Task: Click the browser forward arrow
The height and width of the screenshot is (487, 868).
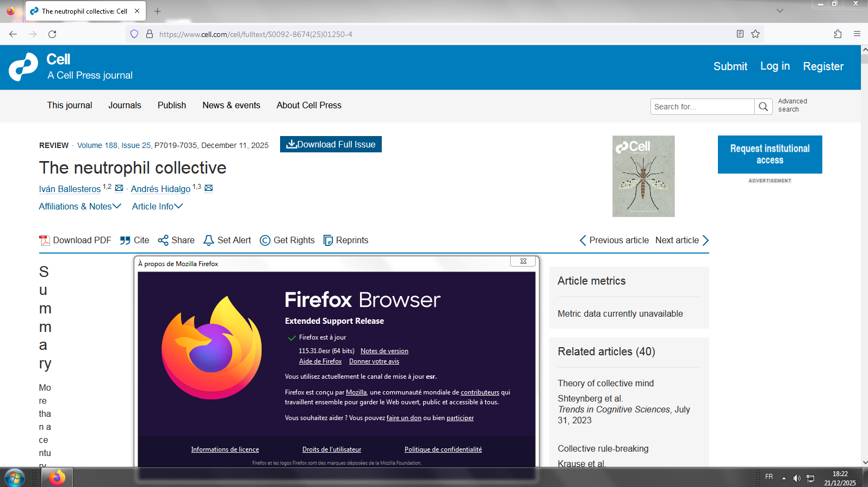Action: (x=33, y=34)
